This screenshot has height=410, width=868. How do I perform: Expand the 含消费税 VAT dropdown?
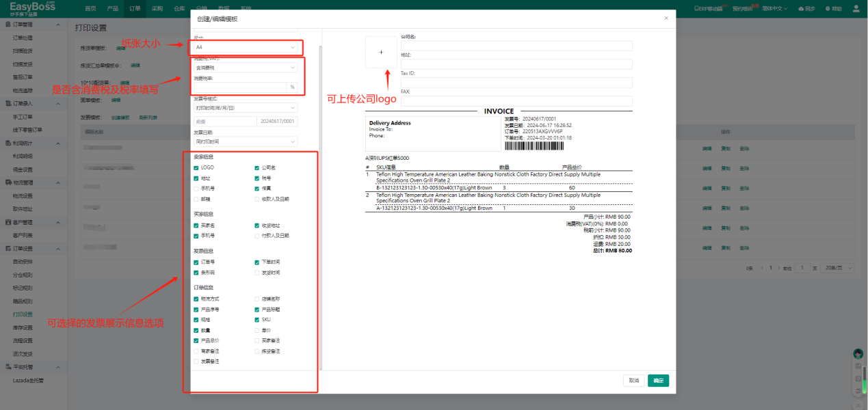coord(246,68)
